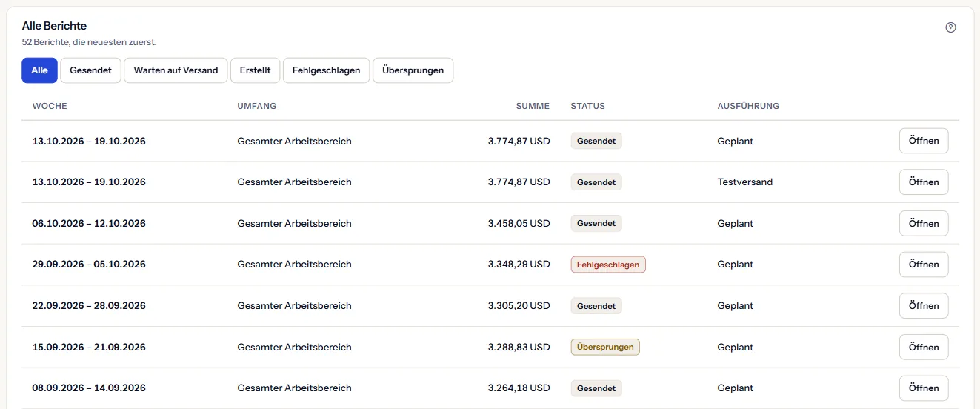Show Warten auf Versand reports
The height and width of the screenshot is (409, 980).
176,70
